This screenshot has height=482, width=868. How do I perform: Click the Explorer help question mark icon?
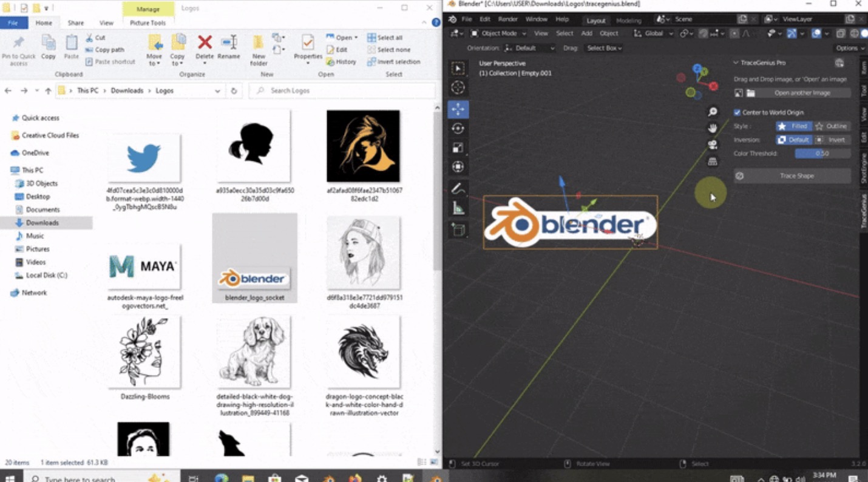click(436, 22)
